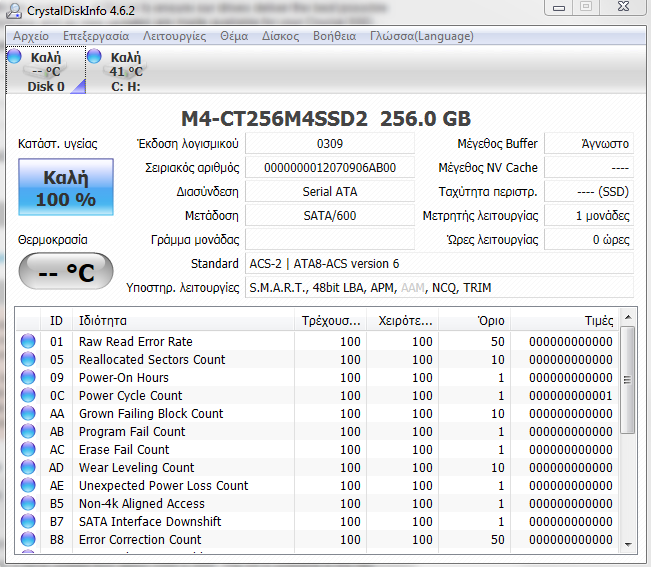Open the Αρχείο menu
Viewport: 651px width, 567px height.
click(31, 36)
